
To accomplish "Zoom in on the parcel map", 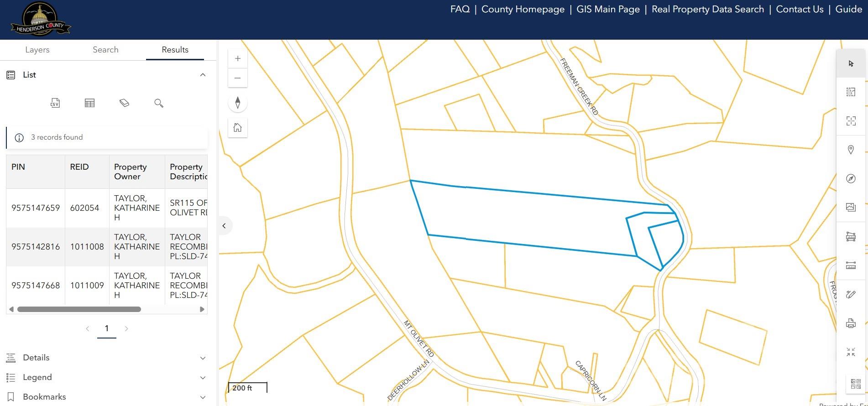I will pos(238,58).
